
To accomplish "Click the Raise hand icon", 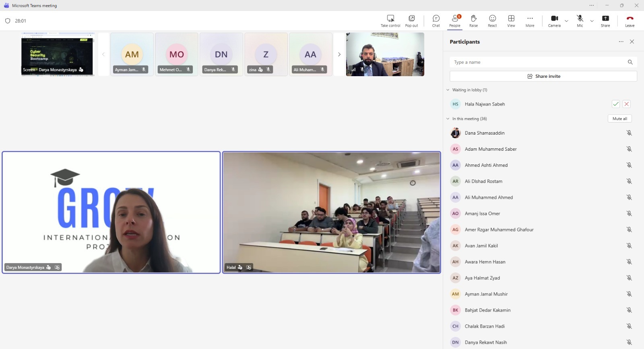I will click(x=473, y=21).
